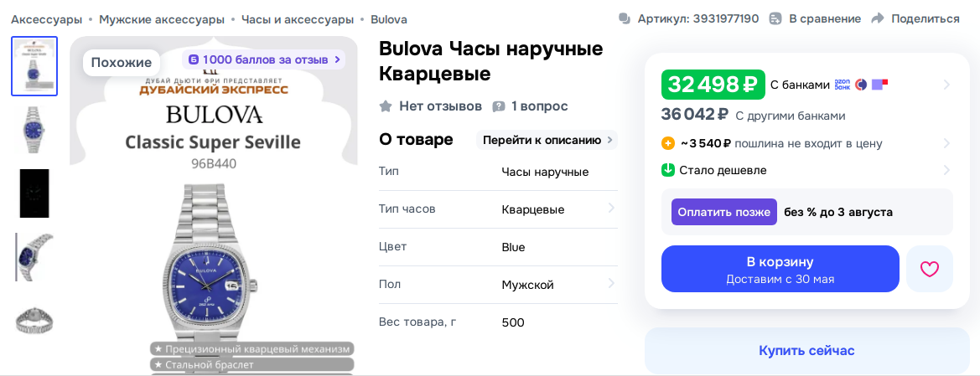
Task: Click the Артикул: 3931977190 text
Action: pos(698,18)
